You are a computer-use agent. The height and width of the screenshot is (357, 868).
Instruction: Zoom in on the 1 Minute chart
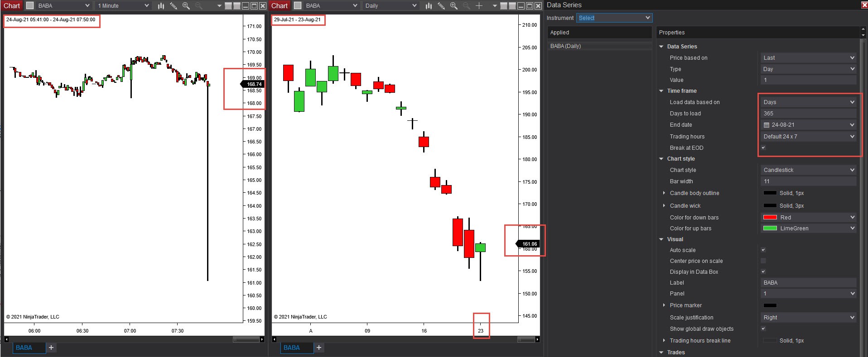pyautogui.click(x=186, y=6)
